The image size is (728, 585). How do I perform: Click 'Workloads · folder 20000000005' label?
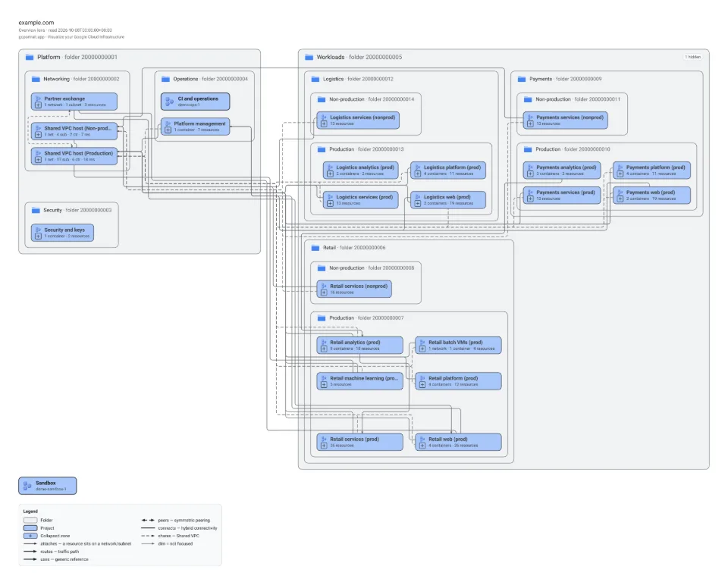[x=359, y=57]
